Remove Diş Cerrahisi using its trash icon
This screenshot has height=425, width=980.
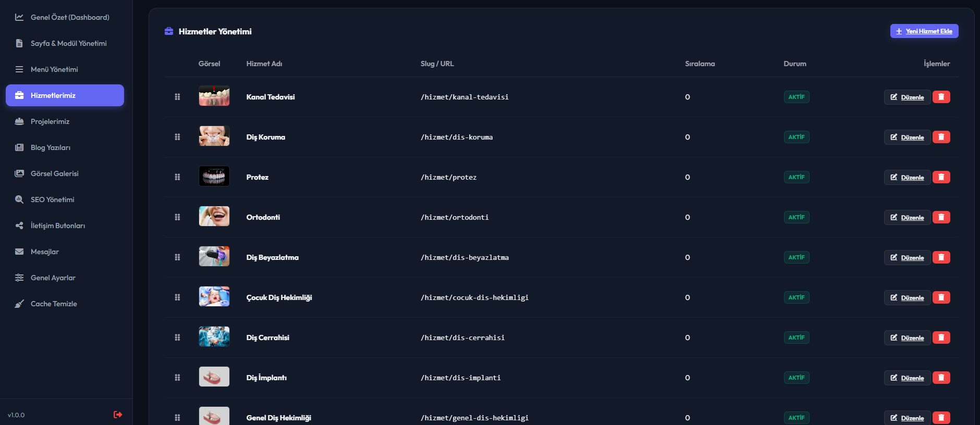tap(941, 337)
